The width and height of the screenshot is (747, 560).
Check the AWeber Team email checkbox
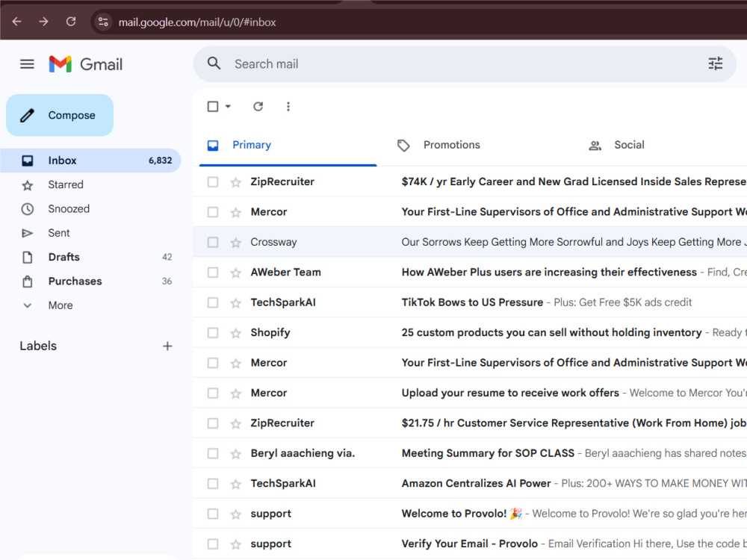coord(213,273)
